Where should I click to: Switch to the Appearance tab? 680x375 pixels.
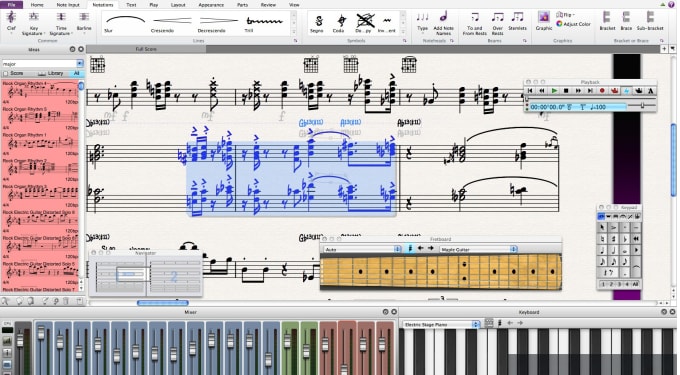211,5
